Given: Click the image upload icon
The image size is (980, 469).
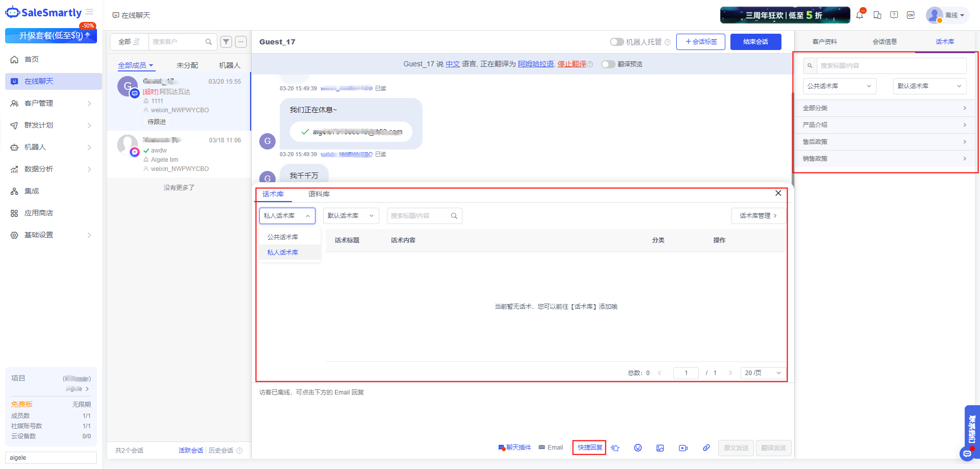Looking at the screenshot, I should click(660, 448).
